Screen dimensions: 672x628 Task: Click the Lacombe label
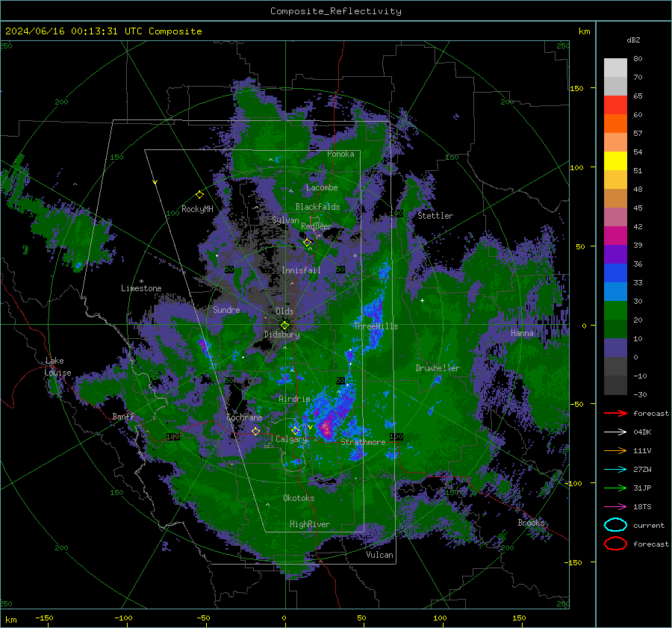[322, 187]
